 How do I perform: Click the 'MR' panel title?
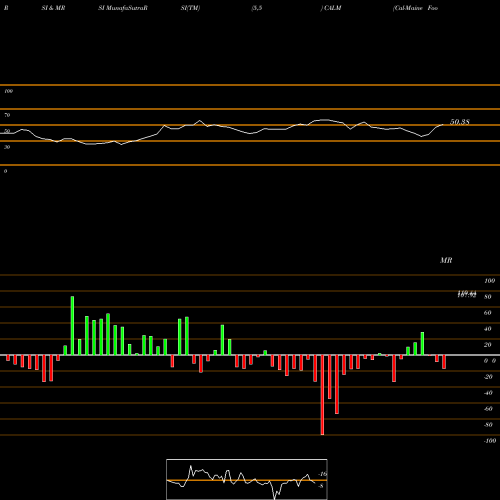pos(446,260)
